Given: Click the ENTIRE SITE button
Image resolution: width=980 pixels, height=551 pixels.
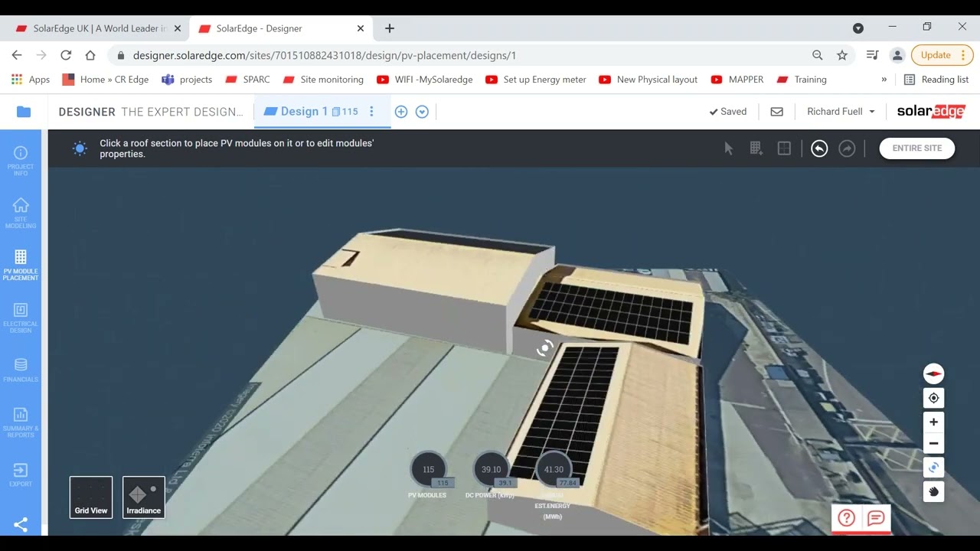Looking at the screenshot, I should [x=917, y=148].
